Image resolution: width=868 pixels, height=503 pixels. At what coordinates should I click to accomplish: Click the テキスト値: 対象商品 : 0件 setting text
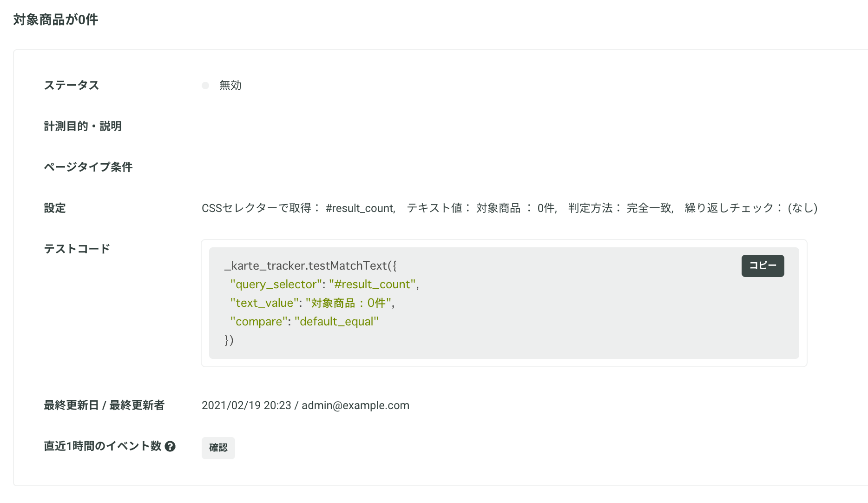click(482, 208)
